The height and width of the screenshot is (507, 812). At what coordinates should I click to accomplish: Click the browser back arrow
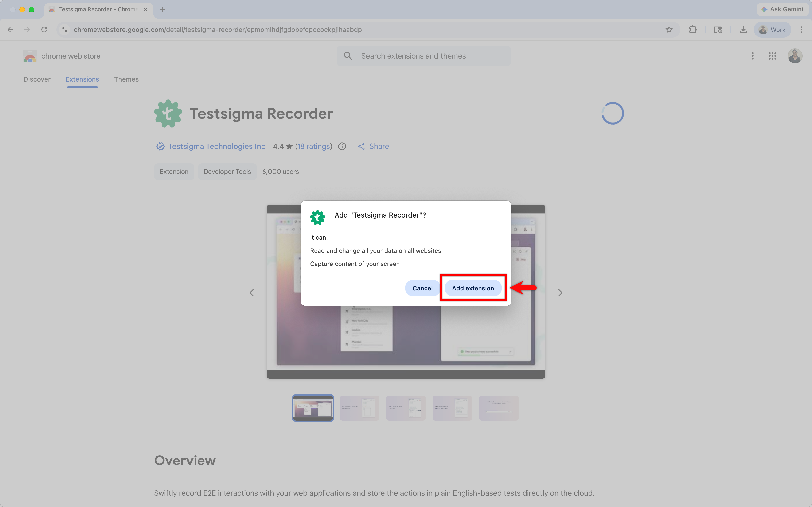pos(10,30)
